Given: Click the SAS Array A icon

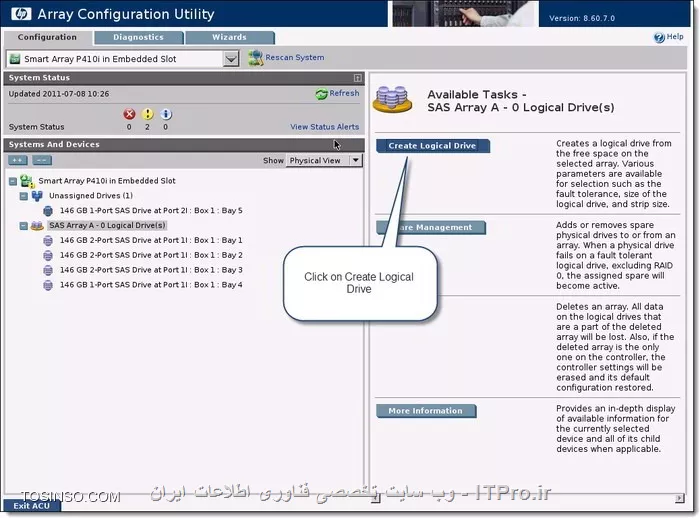Looking at the screenshot, I should (37, 226).
